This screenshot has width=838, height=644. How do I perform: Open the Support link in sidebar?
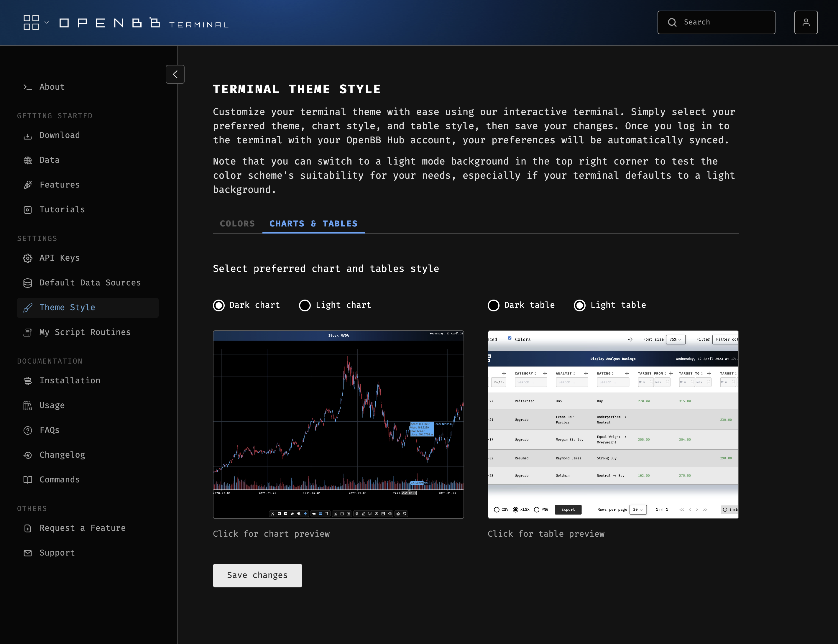click(57, 553)
